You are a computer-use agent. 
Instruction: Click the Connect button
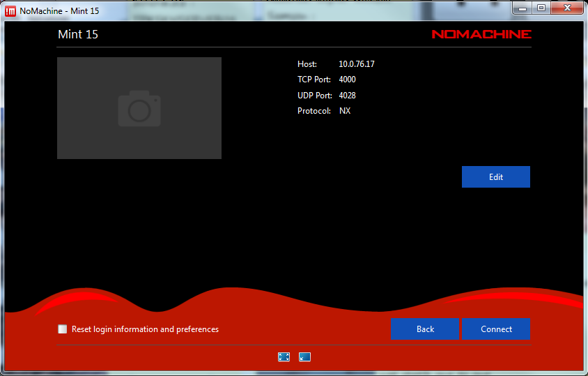click(x=496, y=329)
